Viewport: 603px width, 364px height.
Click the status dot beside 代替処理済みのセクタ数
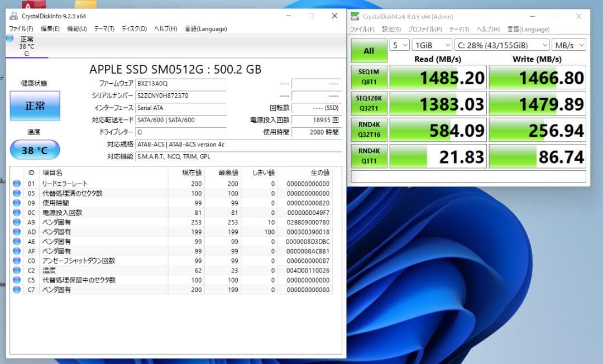pyautogui.click(x=17, y=193)
